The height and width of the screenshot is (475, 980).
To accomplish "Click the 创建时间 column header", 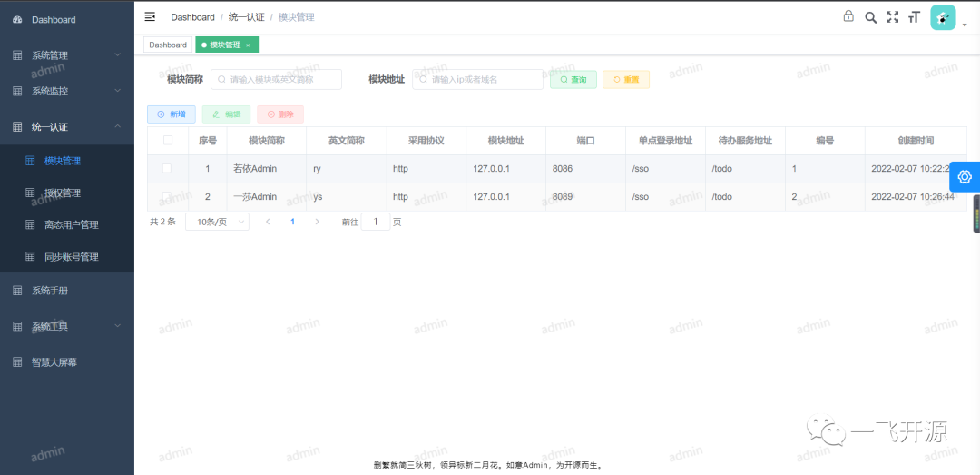I will pos(916,141).
